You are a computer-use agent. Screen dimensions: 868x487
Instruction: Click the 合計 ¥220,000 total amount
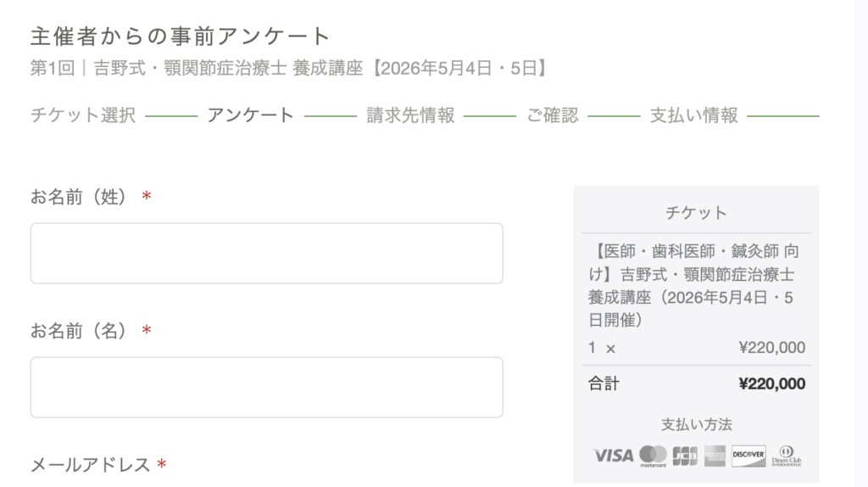coord(771,384)
